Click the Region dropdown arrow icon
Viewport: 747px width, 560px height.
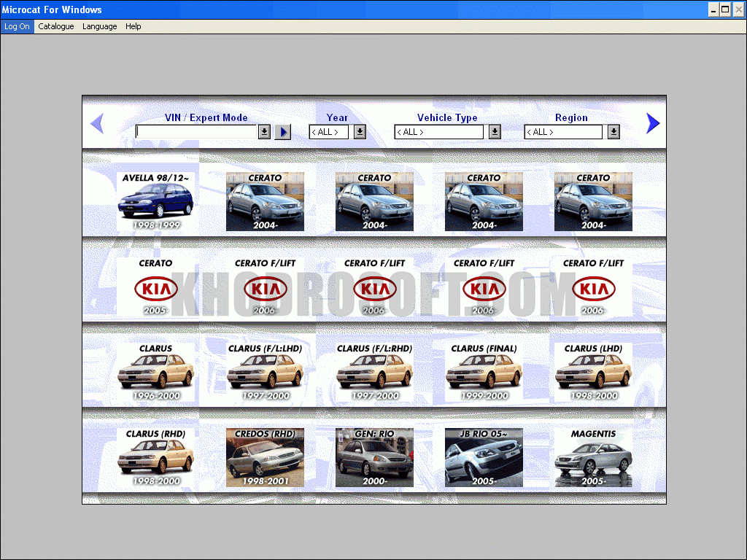coord(613,132)
